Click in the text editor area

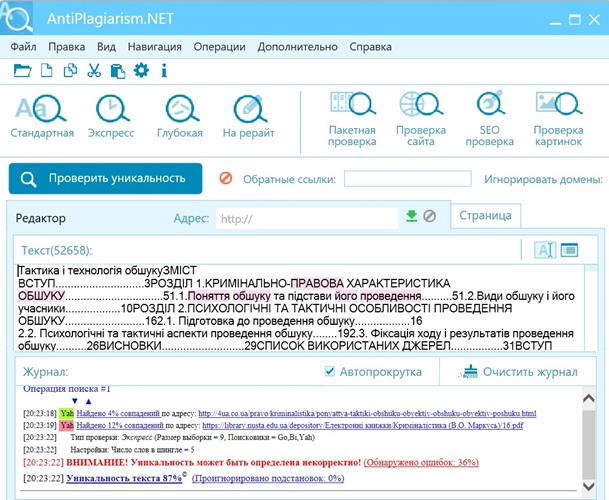click(x=299, y=308)
